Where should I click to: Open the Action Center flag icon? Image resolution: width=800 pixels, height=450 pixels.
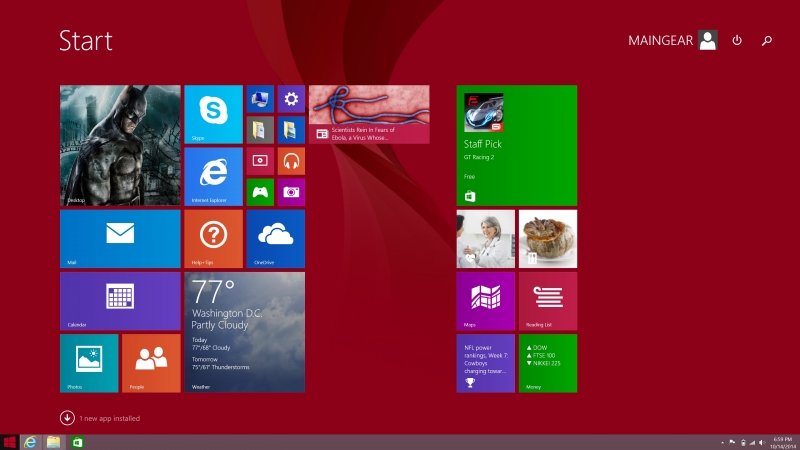point(732,442)
